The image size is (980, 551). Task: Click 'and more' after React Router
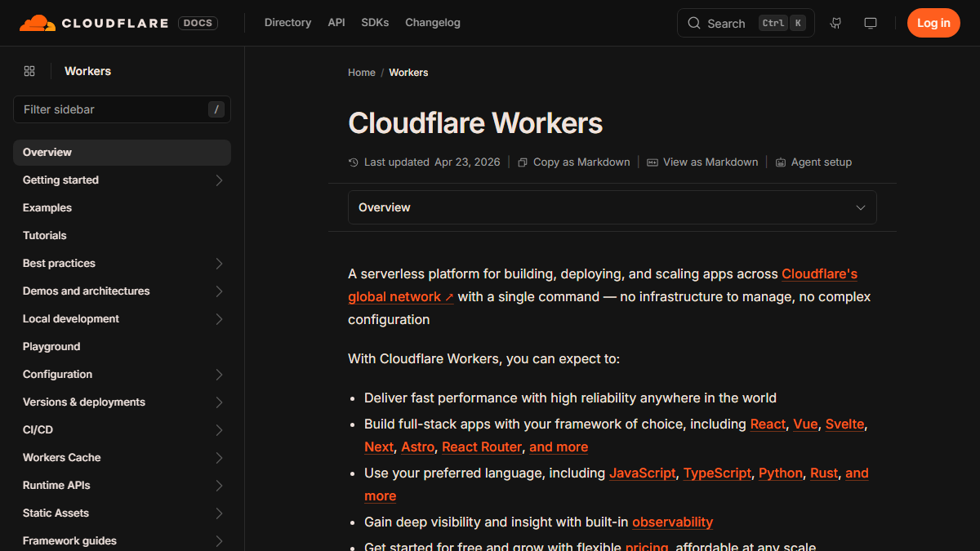[559, 447]
